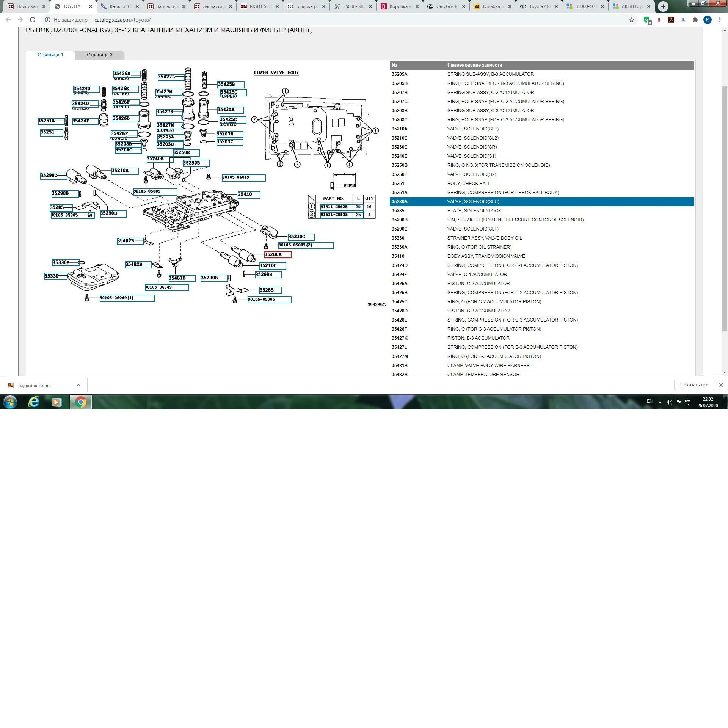Switch to the Коробка browser tab
The height and width of the screenshot is (728, 728).
tap(398, 6)
